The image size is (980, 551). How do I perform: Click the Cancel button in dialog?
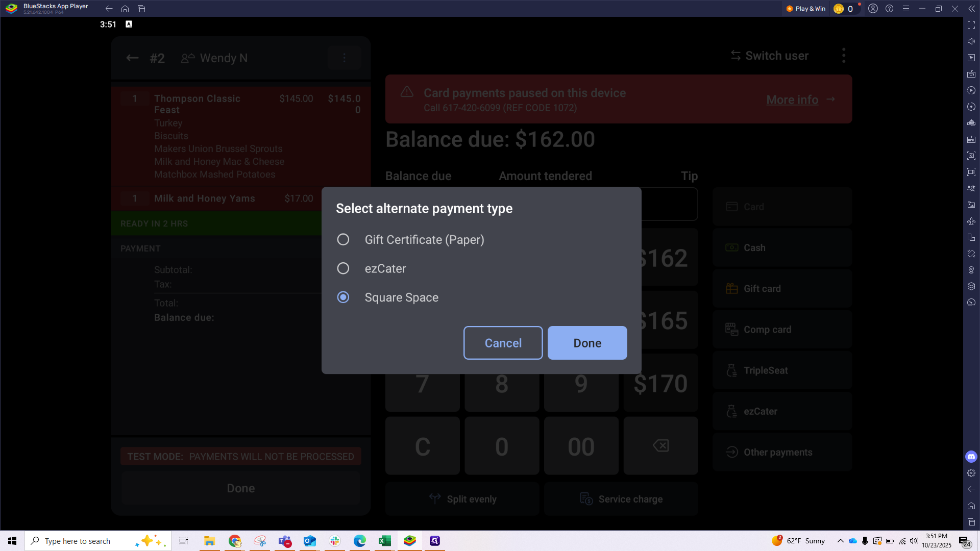pyautogui.click(x=503, y=343)
